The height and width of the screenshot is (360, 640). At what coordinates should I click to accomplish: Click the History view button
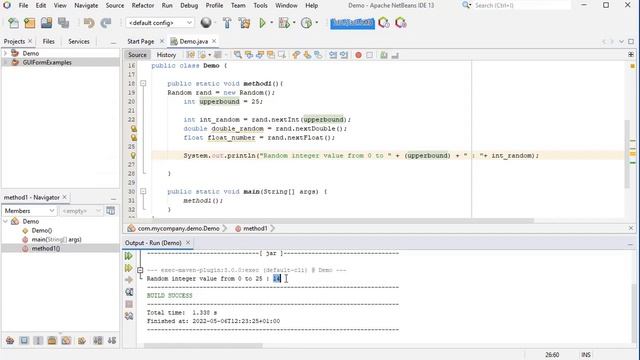[166, 55]
